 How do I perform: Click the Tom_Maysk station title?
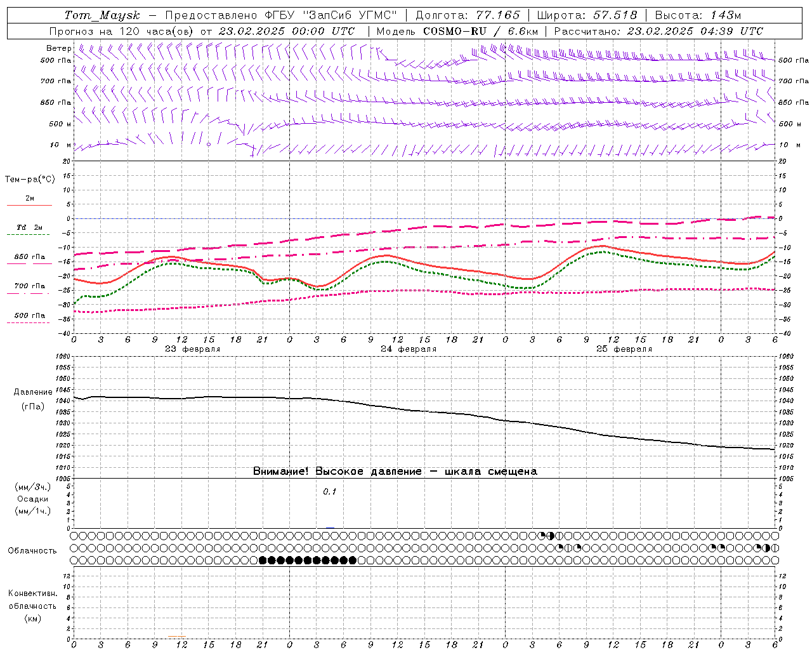(x=102, y=15)
